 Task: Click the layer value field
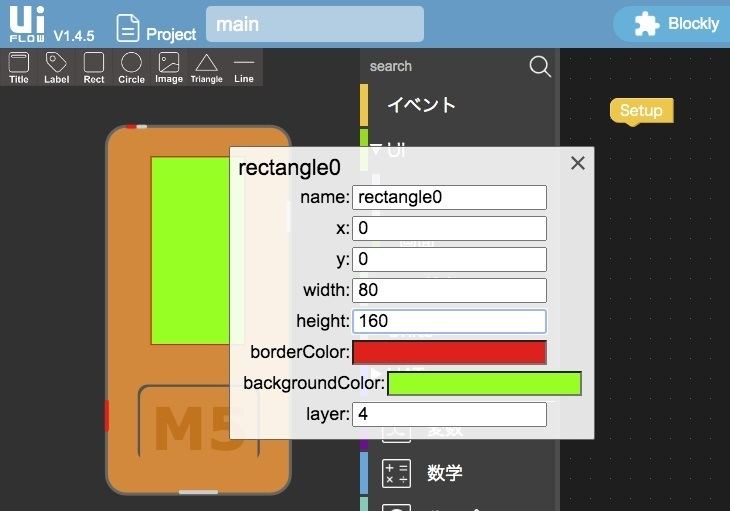[x=449, y=414]
